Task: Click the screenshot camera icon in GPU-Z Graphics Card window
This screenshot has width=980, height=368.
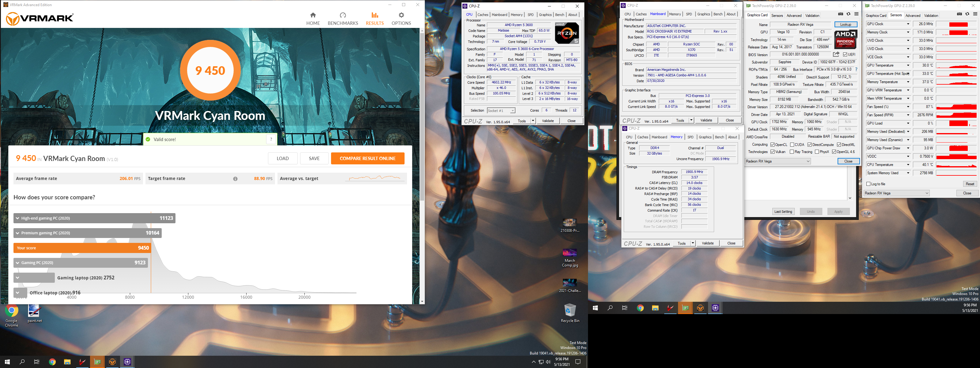Action: 840,14
